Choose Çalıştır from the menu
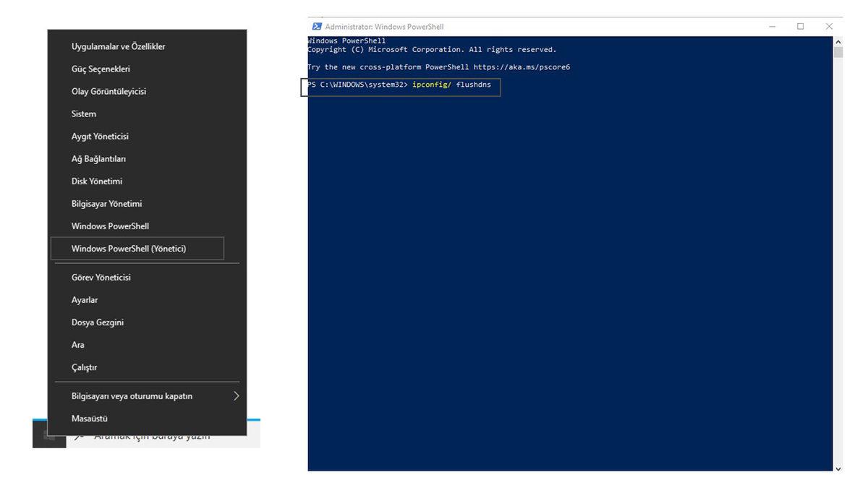The image size is (868, 488). 84,367
